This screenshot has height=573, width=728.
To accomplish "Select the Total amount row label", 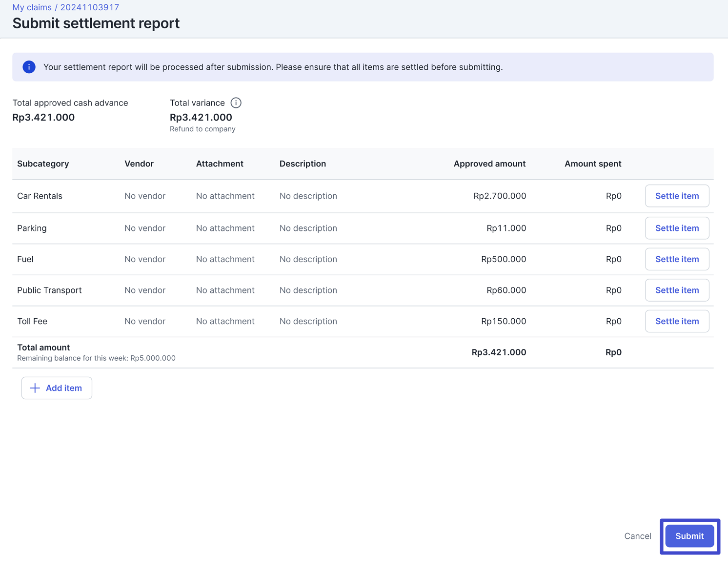I will point(43,348).
